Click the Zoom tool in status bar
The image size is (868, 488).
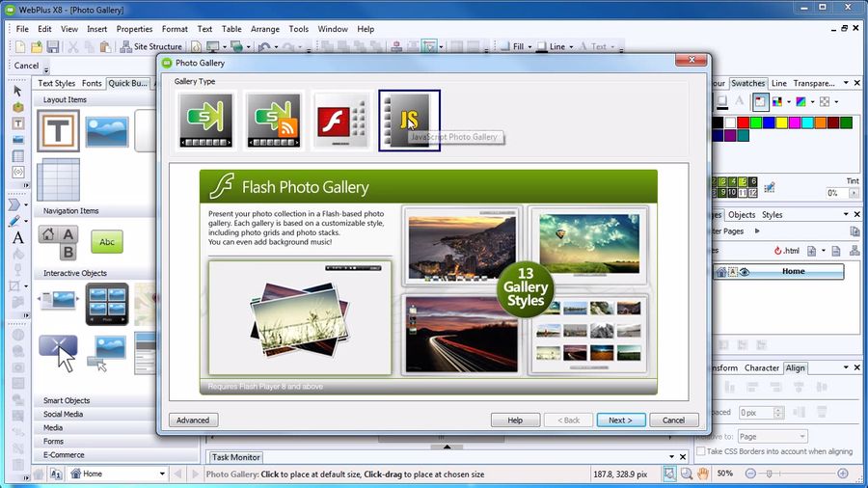tap(687, 474)
